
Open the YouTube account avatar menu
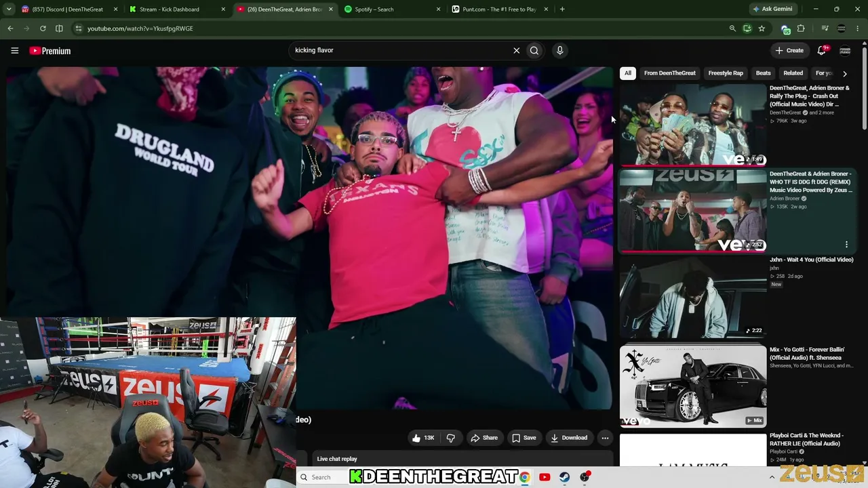point(845,50)
